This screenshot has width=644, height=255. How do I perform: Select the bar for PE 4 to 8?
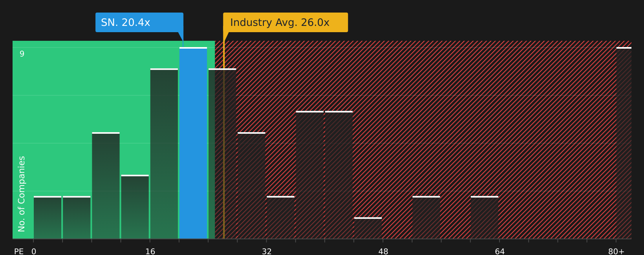point(77,217)
